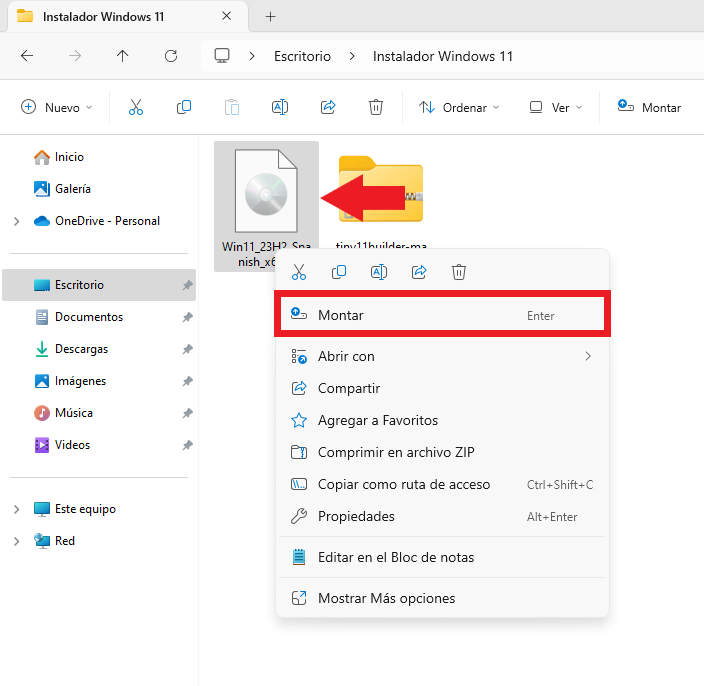The image size is (704, 686).
Task: Refresh the current folder view
Action: point(171,56)
